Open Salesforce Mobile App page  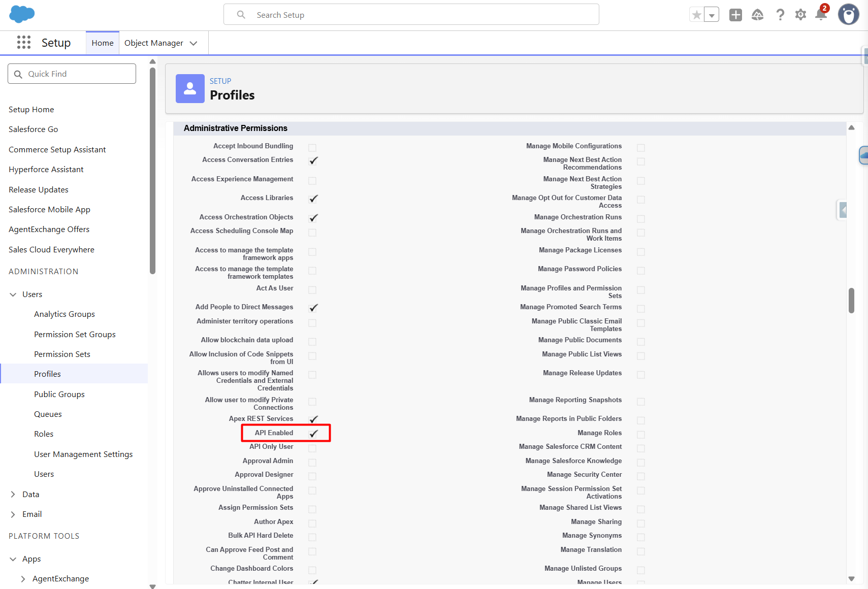click(x=49, y=210)
